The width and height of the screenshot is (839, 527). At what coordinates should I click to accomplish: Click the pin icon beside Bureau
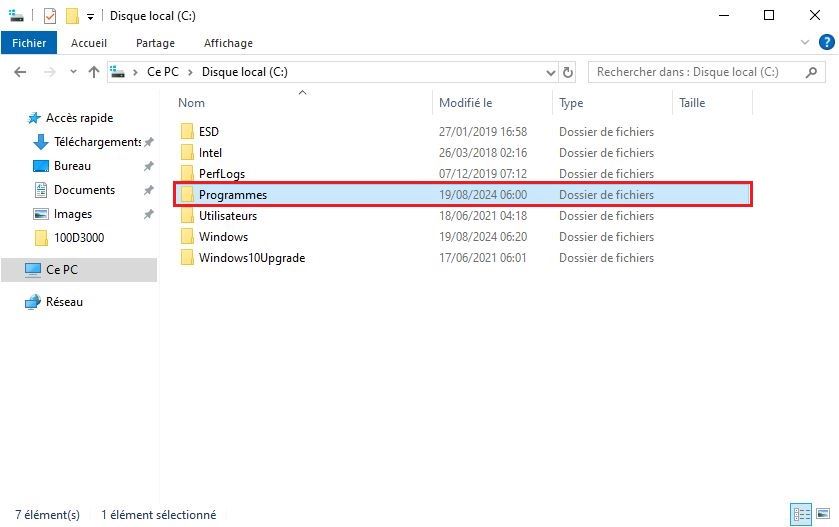tap(149, 166)
